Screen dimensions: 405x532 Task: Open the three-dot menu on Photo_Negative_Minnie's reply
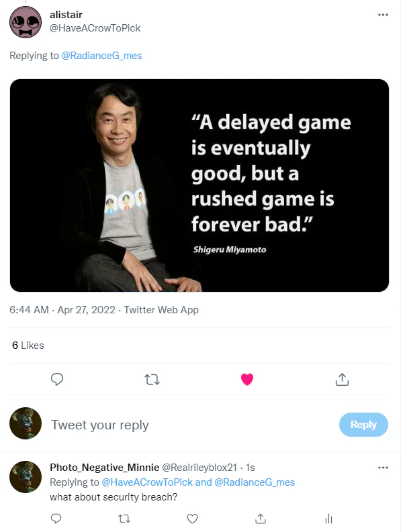[383, 467]
